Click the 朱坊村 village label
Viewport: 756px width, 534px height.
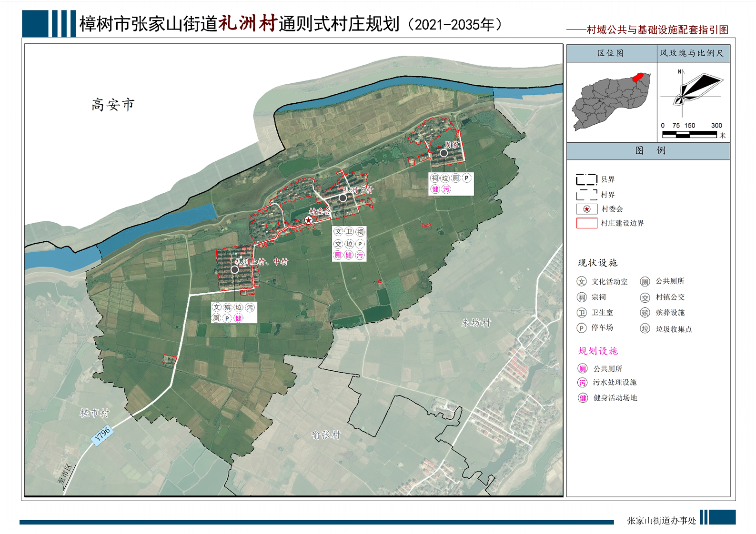pyautogui.click(x=476, y=323)
